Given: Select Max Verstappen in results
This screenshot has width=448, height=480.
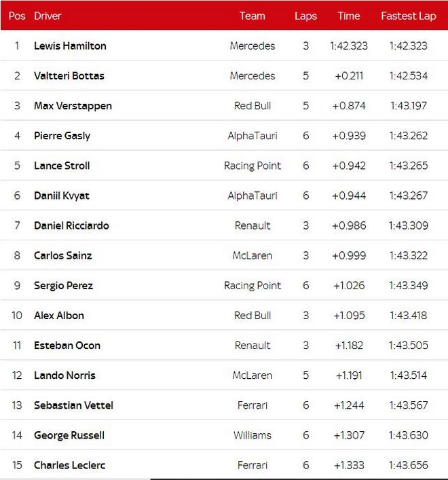Looking at the screenshot, I should [73, 106].
